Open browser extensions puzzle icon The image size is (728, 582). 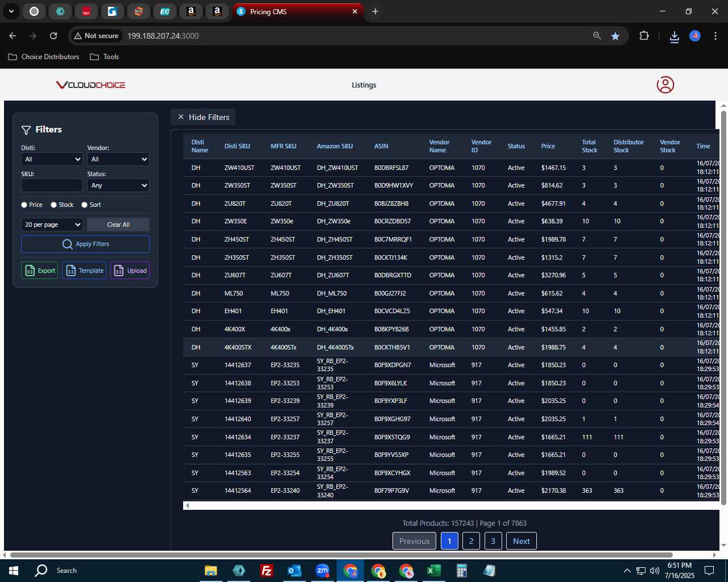click(x=644, y=36)
